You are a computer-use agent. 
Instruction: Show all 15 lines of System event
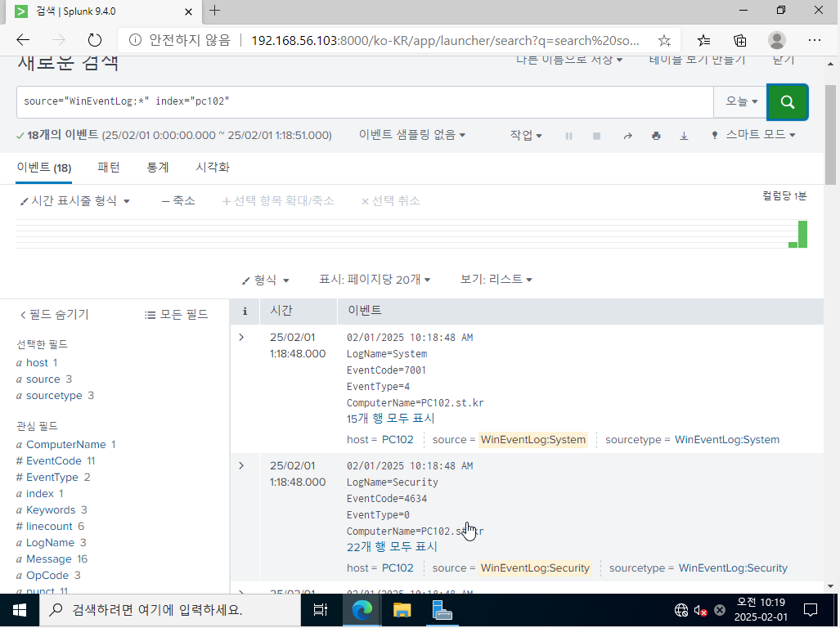(390, 419)
